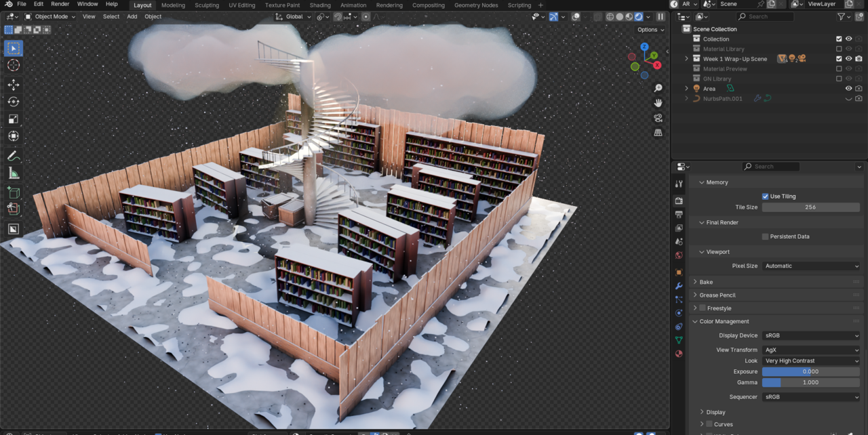The height and width of the screenshot is (435, 868).
Task: Open the Render properties tab
Action: point(679,201)
